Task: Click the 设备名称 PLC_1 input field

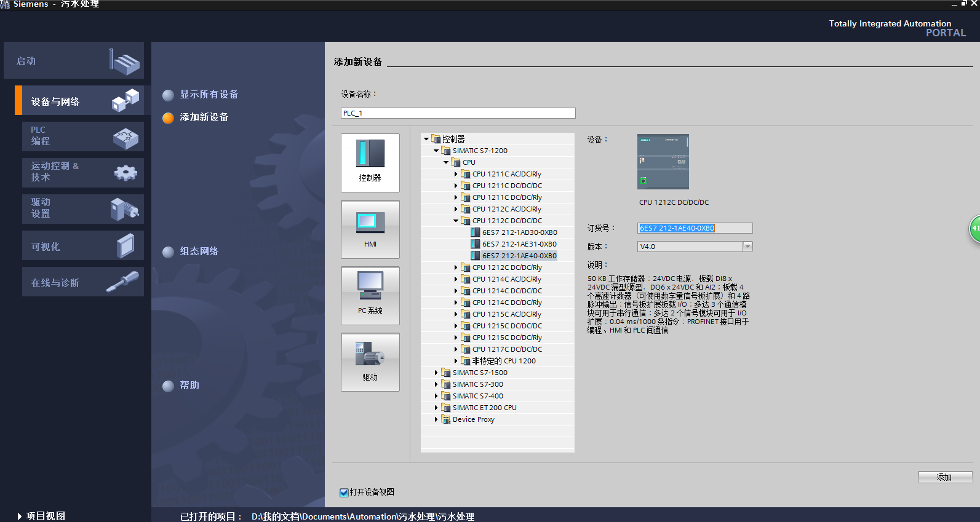Action: pos(458,113)
